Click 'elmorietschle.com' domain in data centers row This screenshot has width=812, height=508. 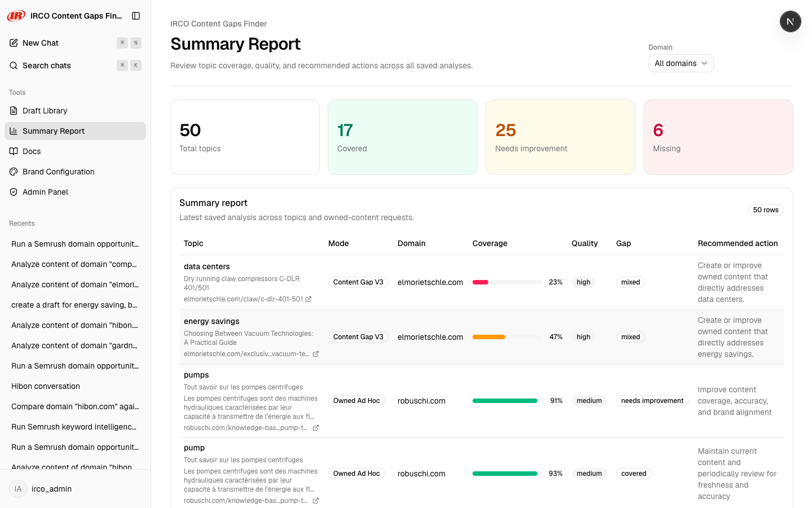430,282
